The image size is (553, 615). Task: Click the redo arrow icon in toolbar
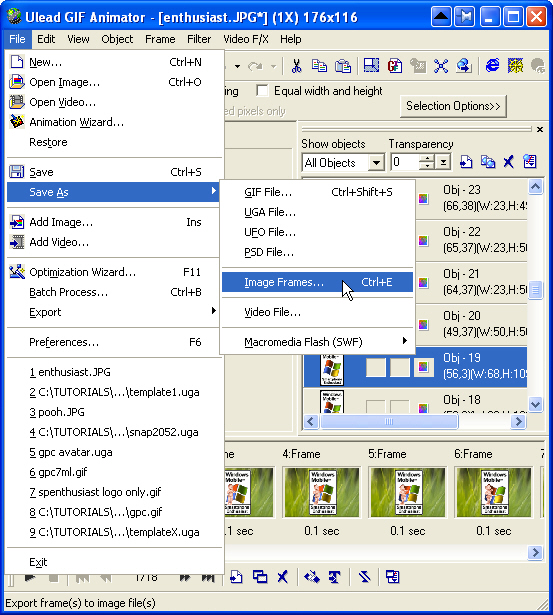pos(255,66)
